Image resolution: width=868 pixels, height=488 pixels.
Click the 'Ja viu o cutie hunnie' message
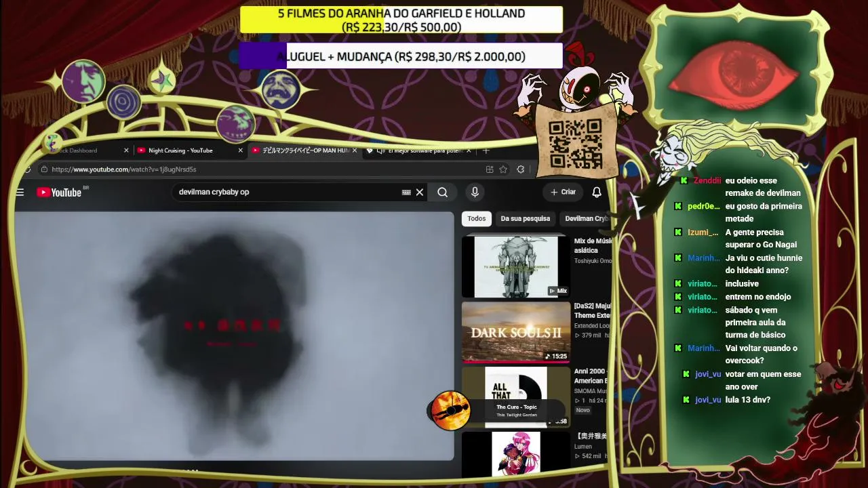764,264
